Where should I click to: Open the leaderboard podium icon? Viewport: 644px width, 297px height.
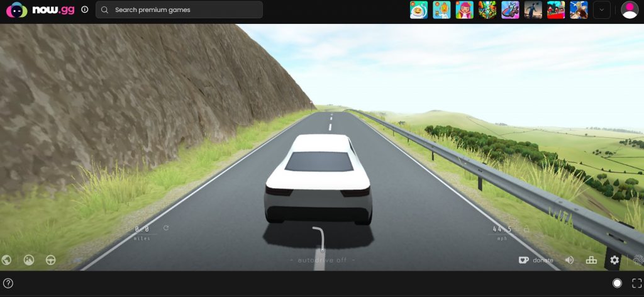[x=591, y=260]
